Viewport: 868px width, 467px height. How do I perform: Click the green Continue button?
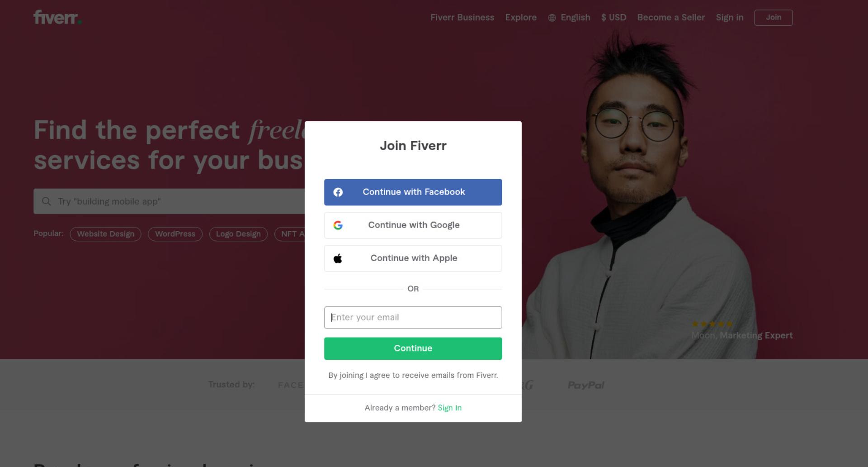coord(413,348)
